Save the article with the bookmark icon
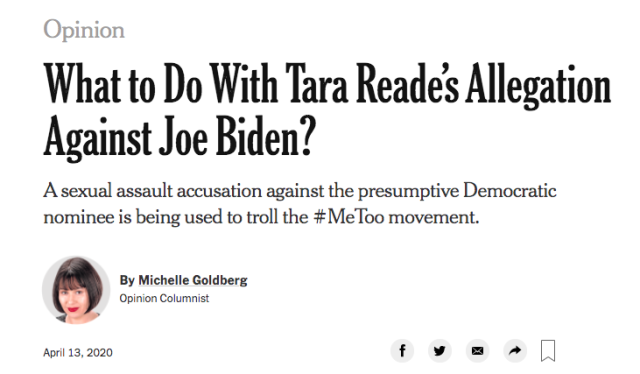This screenshot has height=374, width=640. tap(548, 351)
